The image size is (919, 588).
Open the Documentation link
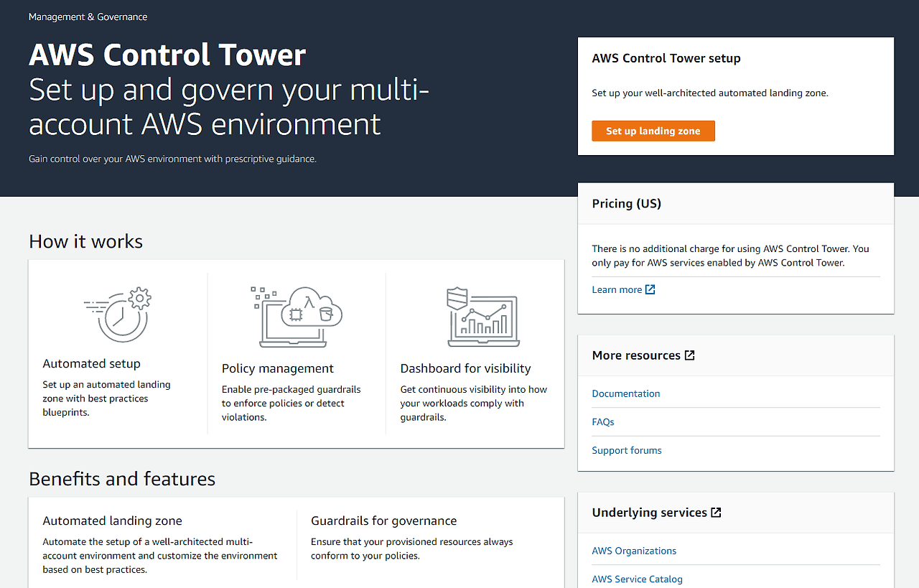point(626,393)
